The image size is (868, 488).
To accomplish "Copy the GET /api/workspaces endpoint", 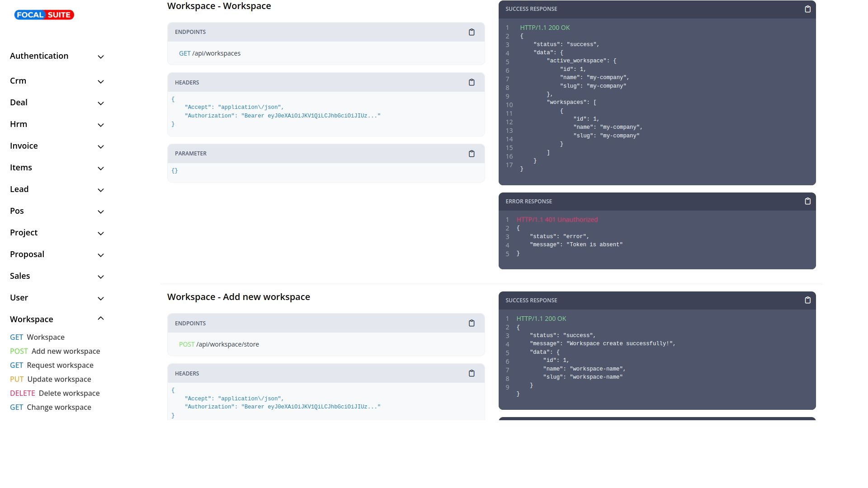I will coord(472,32).
